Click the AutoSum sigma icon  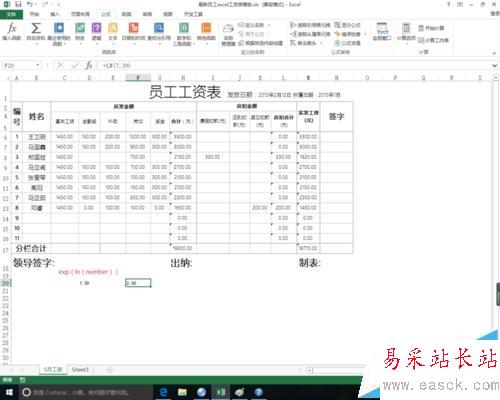(36, 28)
